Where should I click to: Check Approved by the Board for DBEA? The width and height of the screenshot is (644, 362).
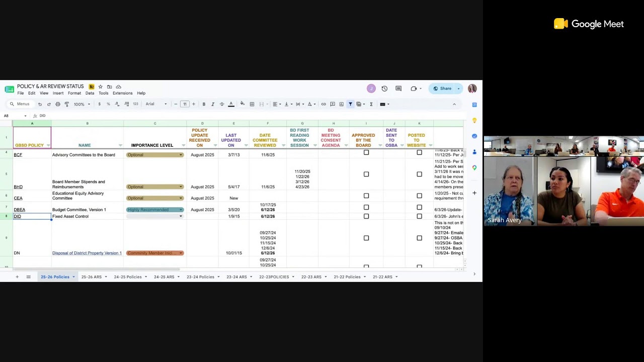pyautogui.click(x=366, y=207)
